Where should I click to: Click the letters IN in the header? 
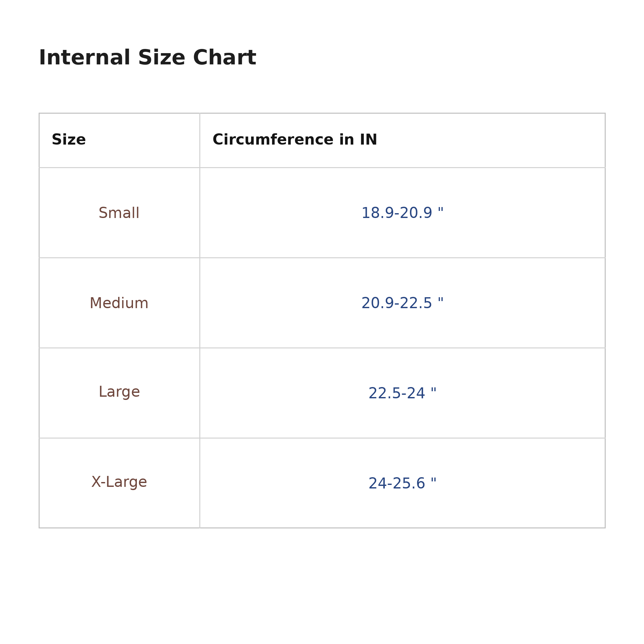(x=368, y=140)
